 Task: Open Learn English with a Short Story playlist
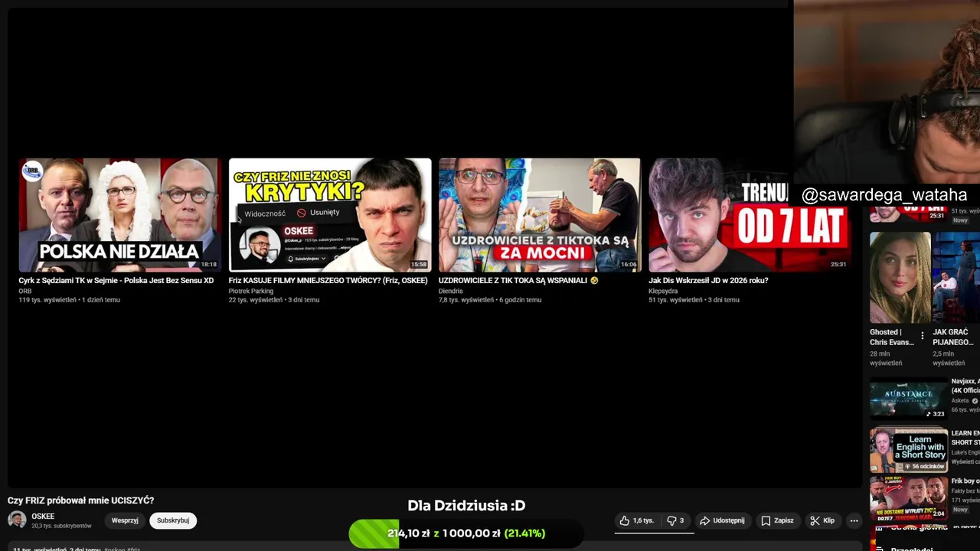point(909,450)
